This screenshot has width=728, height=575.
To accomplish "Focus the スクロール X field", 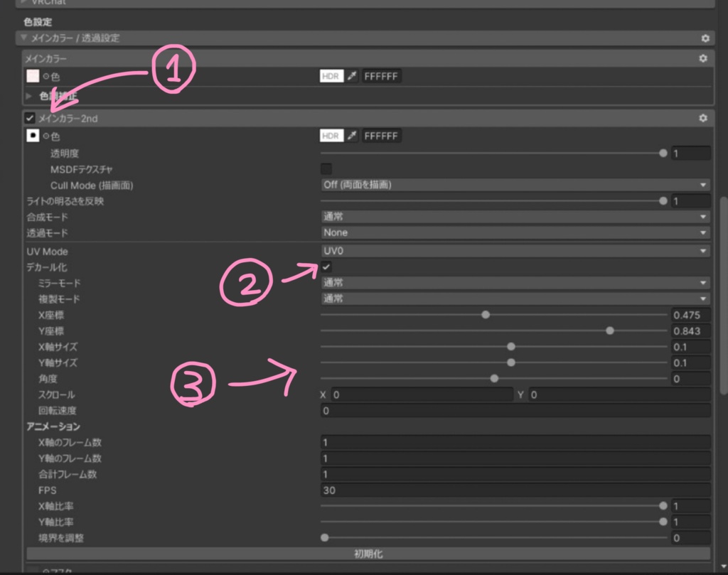I will [x=422, y=394].
